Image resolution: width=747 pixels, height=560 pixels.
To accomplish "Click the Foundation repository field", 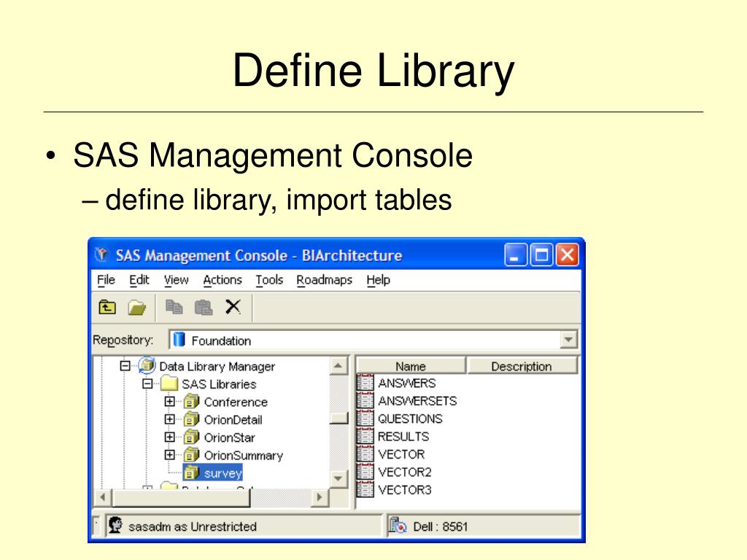I will tap(373, 340).
